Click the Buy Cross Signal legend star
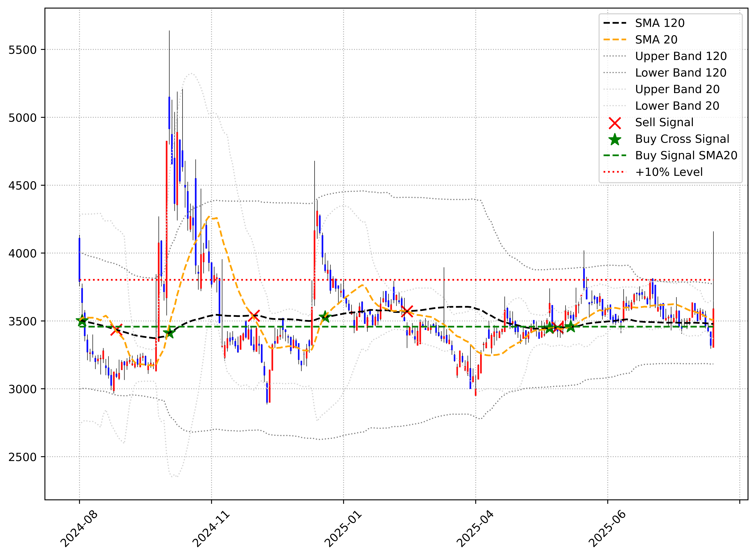The width and height of the screenshot is (756, 557). coord(615,139)
